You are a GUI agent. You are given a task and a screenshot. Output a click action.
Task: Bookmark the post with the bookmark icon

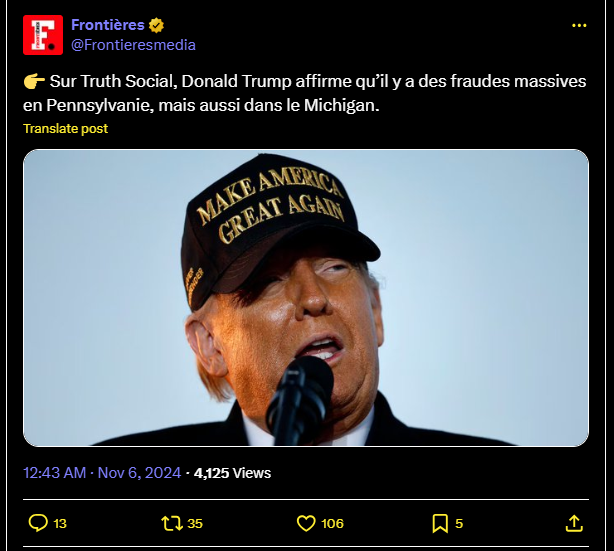440,522
